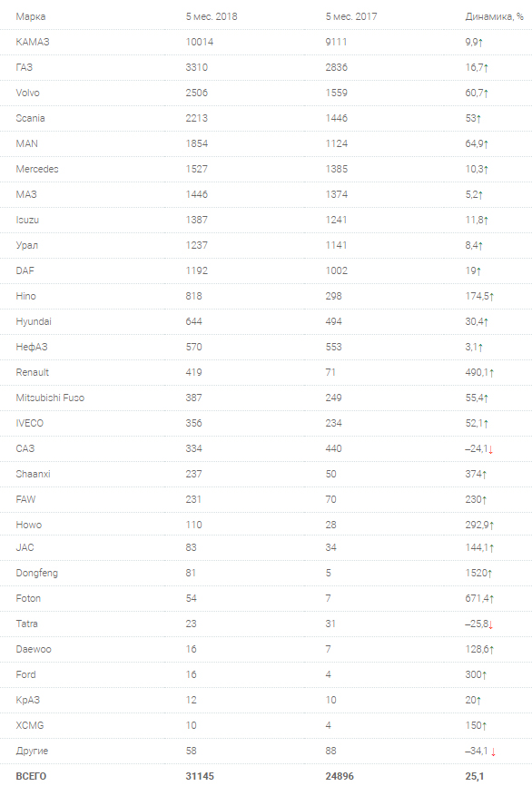The width and height of the screenshot is (532, 796).
Task: Click the ВСЕГО total label
Action: click(x=31, y=776)
